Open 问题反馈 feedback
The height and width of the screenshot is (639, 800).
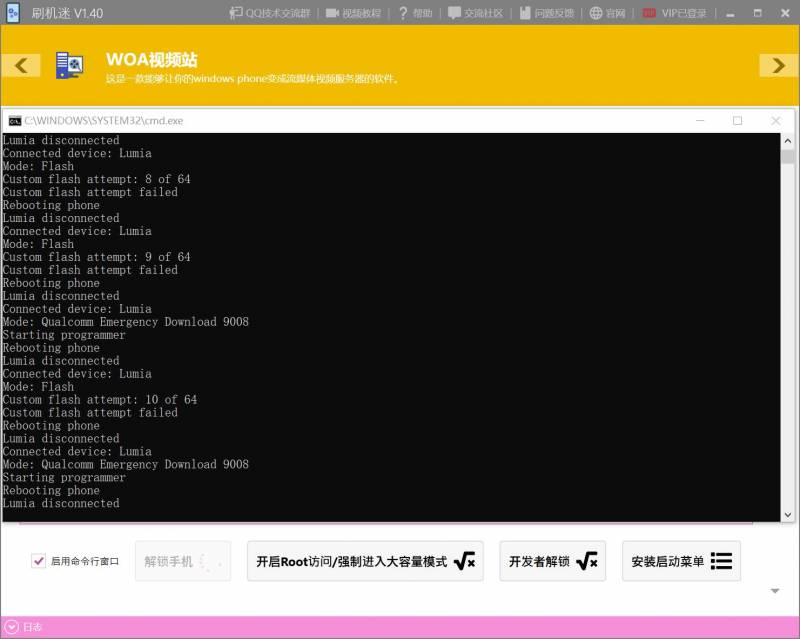(546, 13)
